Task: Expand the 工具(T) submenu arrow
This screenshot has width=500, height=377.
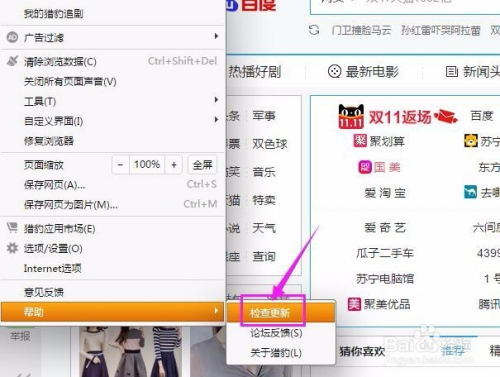Action: 216,100
